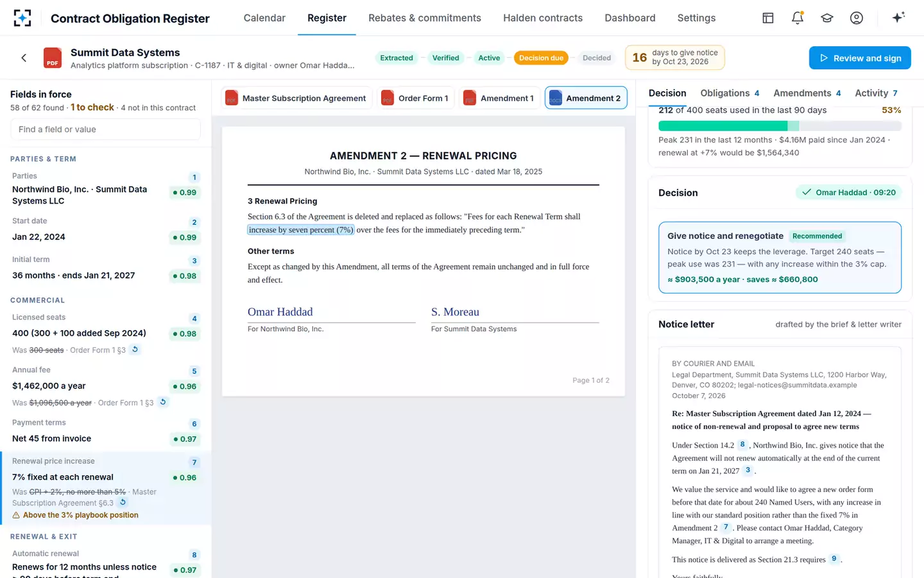Click Review and sign button
924x578 pixels.
coord(860,58)
